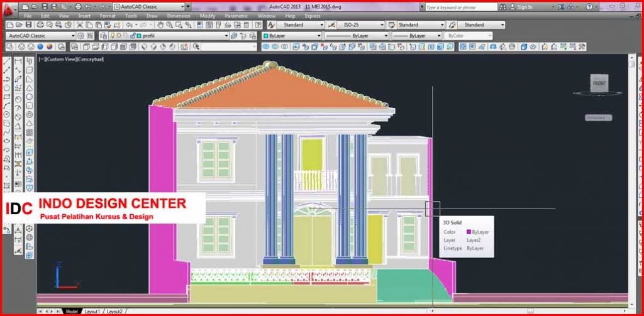Click the Autodesk Exchange X icon

tap(562, 6)
